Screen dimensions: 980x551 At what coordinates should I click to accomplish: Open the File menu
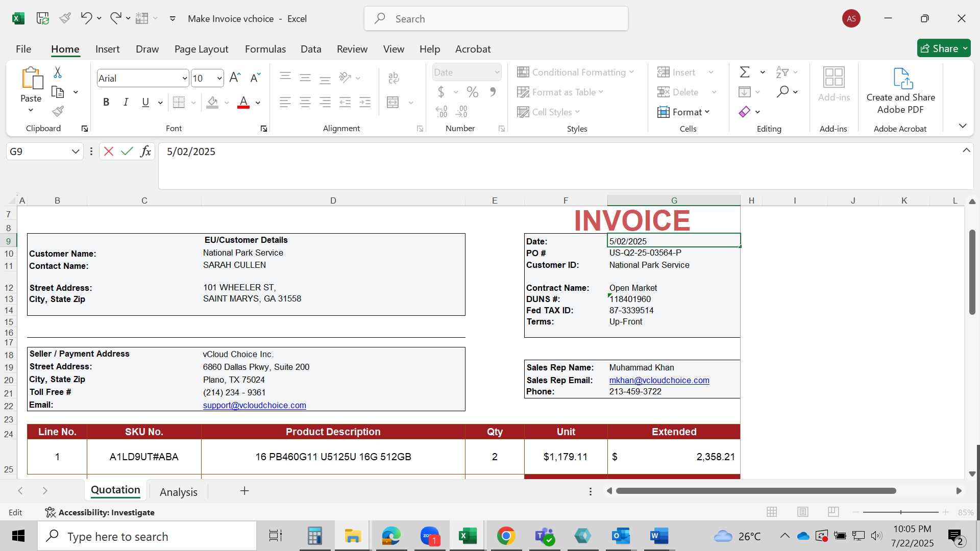[x=23, y=49]
